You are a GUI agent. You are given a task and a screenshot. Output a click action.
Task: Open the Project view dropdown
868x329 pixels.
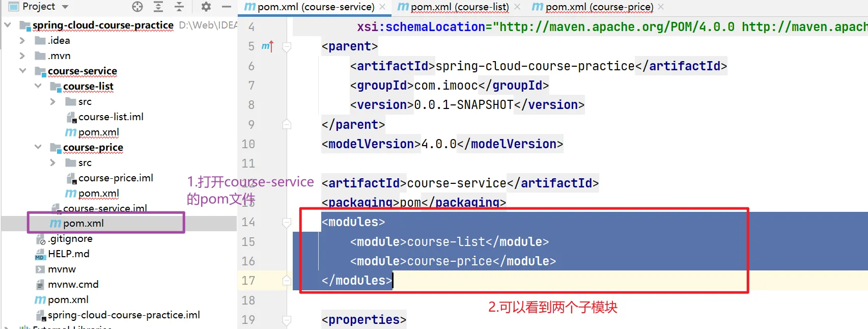[65, 7]
